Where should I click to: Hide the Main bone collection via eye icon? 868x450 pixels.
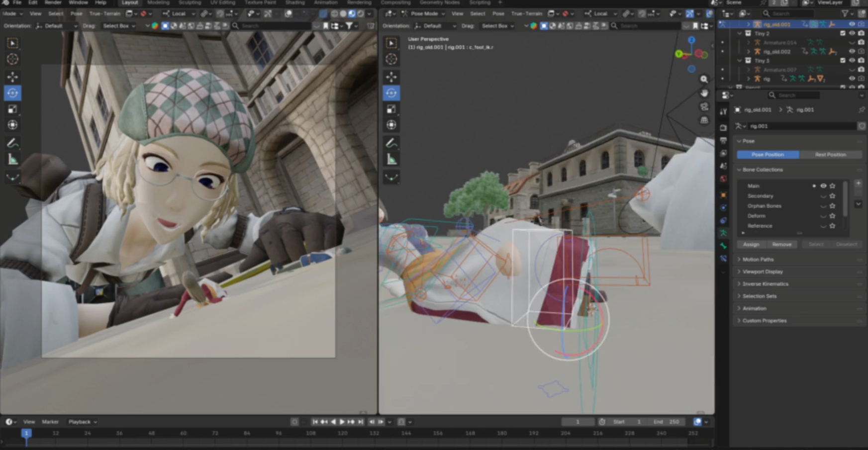click(x=823, y=186)
